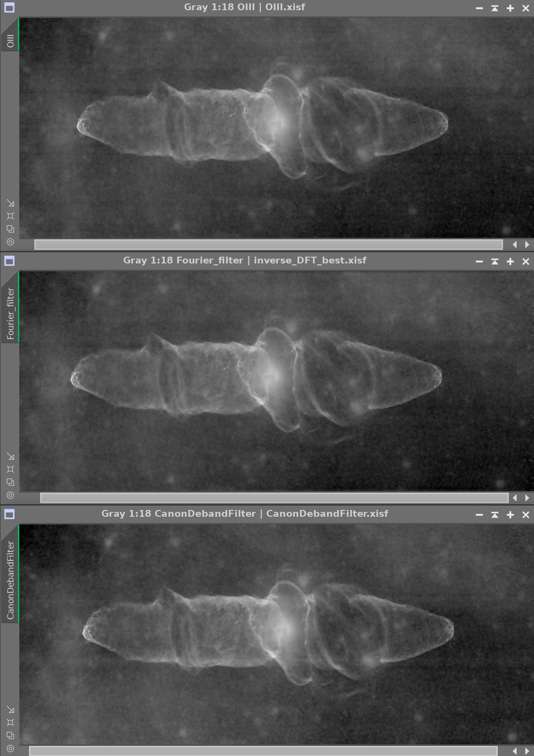534x756 pixels.
Task: Click horizontal scrollbar of Fourier_filter window
Action: click(274, 498)
